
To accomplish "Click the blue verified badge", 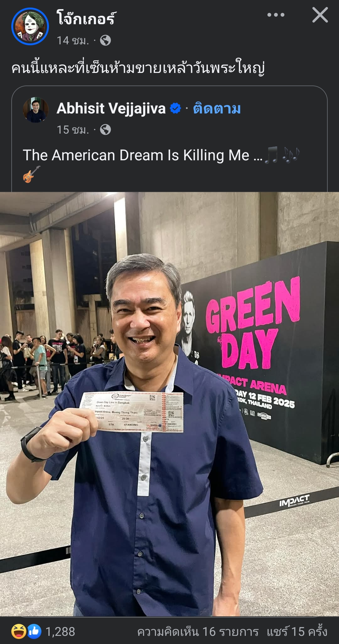I will 175,108.
